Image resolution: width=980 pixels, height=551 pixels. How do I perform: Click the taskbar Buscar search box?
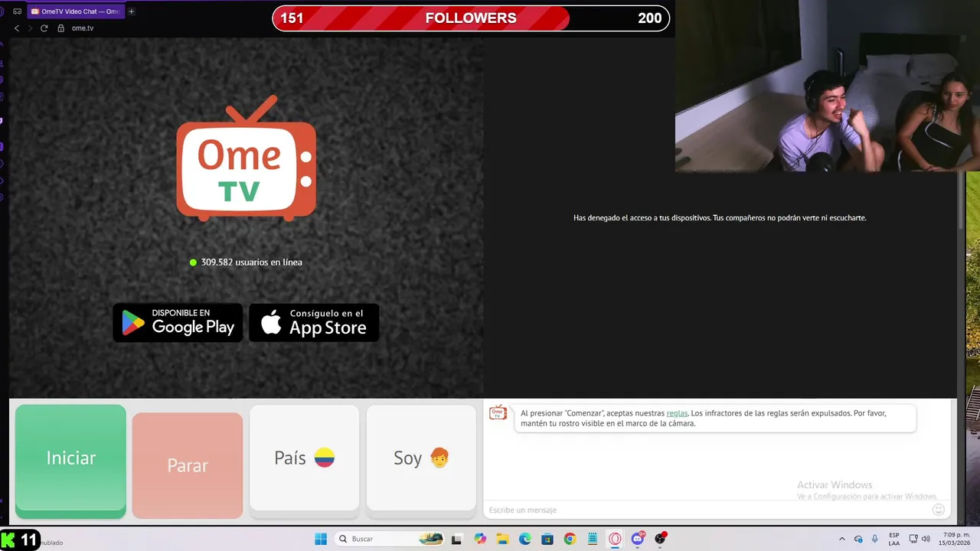(390, 539)
